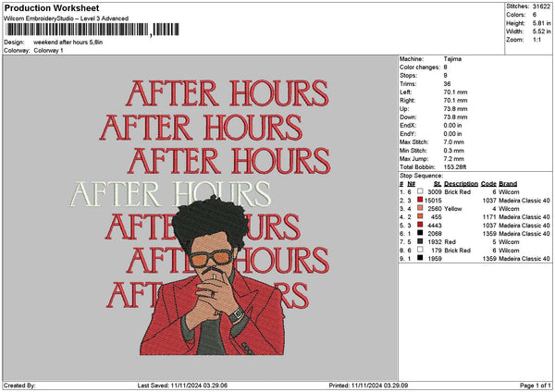
Task: Click the barcode under the title
Action: pyautogui.click(x=92, y=30)
